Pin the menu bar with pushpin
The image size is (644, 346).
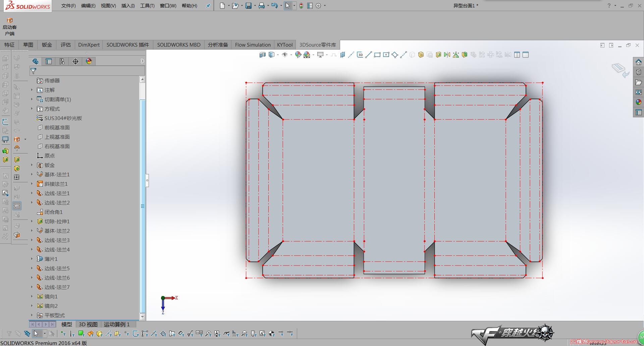pyautogui.click(x=208, y=6)
